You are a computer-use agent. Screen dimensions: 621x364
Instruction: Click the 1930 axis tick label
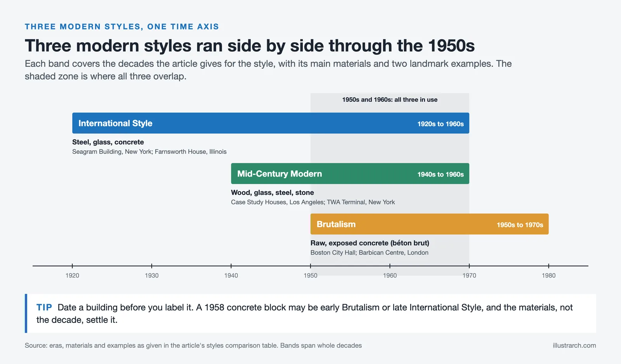(x=152, y=276)
